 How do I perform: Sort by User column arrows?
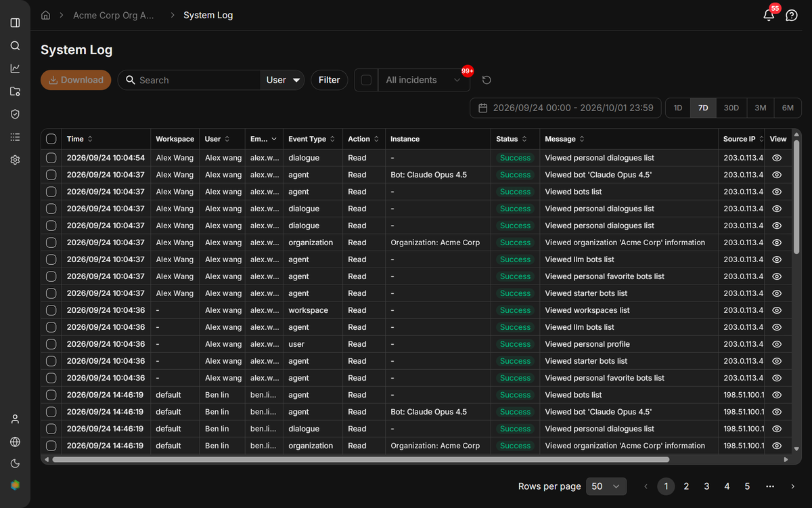(227, 139)
